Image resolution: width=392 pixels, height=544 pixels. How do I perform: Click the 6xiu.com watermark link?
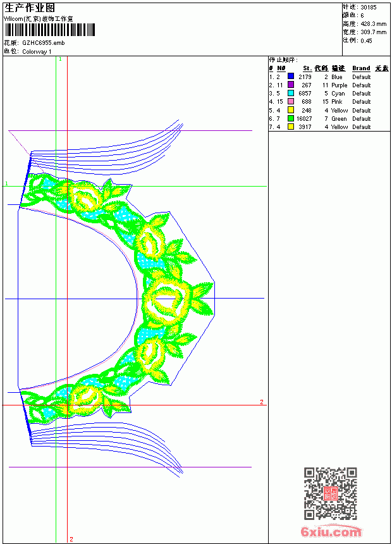331,531
